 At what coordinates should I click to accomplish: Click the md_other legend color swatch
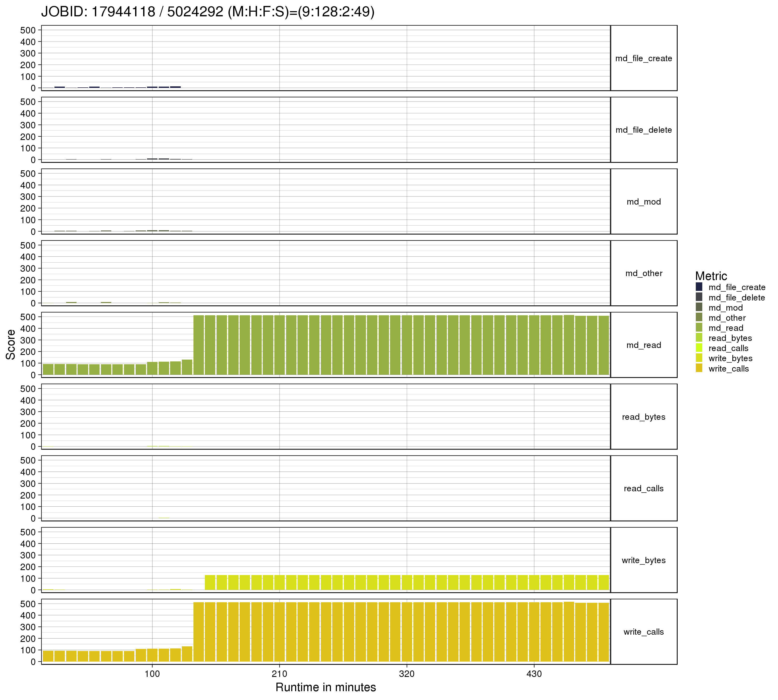(x=699, y=318)
